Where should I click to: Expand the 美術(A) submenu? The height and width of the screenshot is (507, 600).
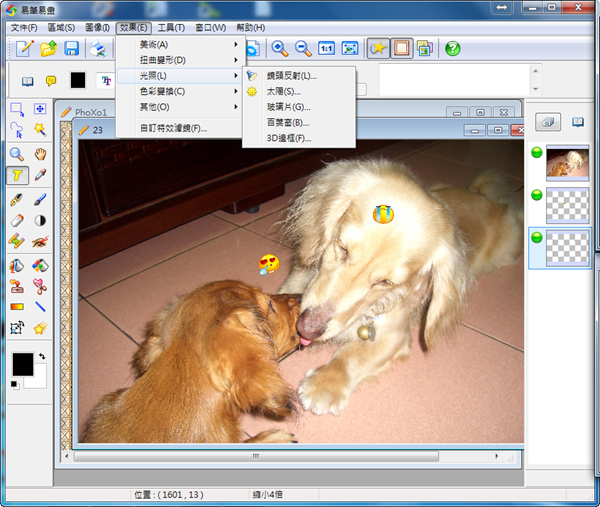(181, 45)
